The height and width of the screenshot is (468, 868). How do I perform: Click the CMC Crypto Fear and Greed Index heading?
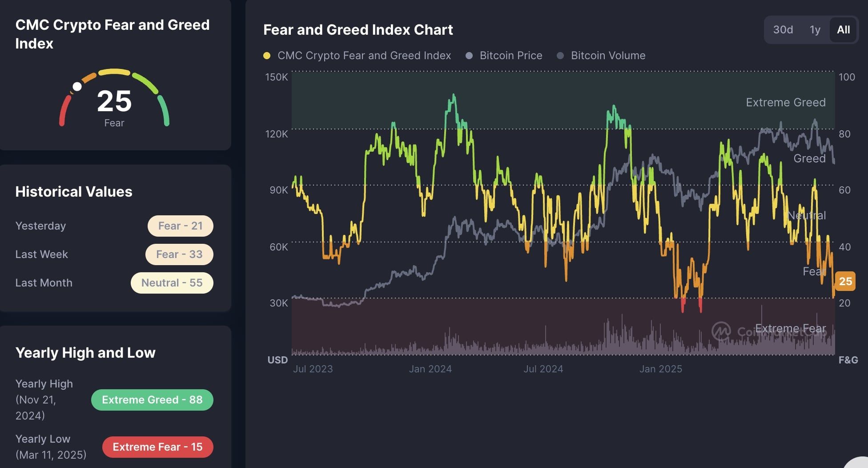point(113,34)
